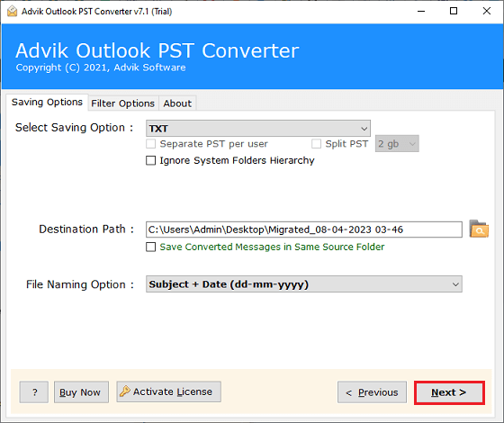The height and width of the screenshot is (423, 504).
Task: Click the Select Saving Option label
Action: point(74,128)
